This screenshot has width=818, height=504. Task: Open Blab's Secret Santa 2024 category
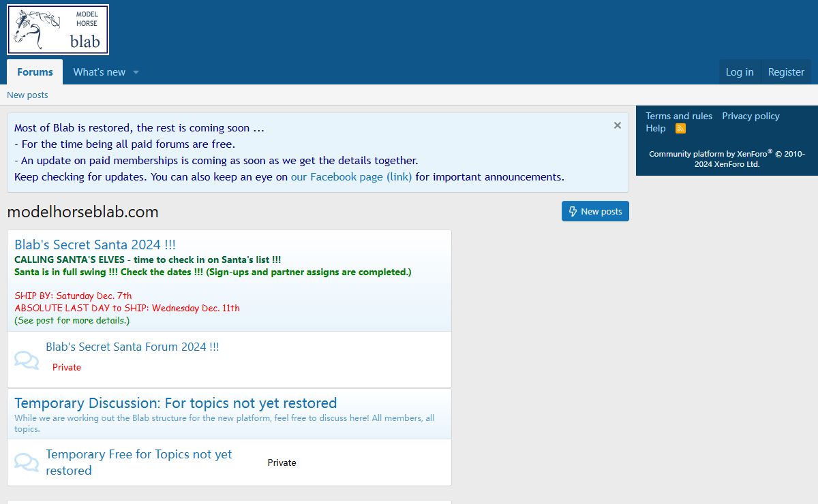pyautogui.click(x=95, y=245)
